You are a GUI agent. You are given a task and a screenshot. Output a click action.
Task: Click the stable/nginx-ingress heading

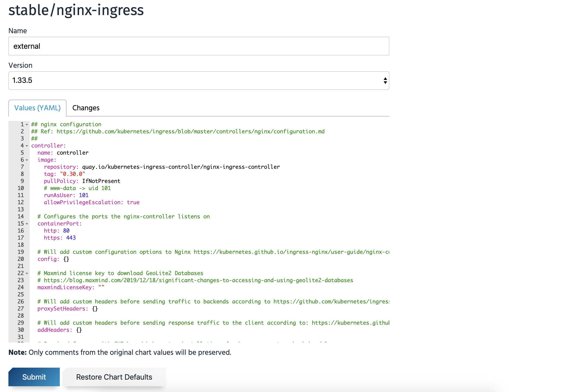coord(76,10)
